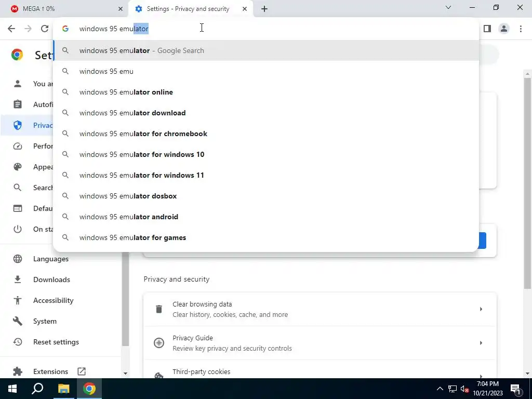Screen dimensions: 532x399
Task: Open On startup power icon in sidebar
Action: coord(18,229)
